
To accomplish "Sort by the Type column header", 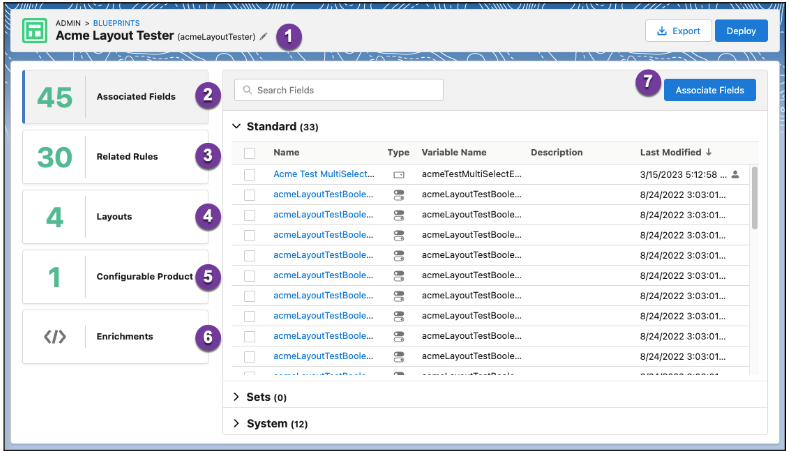I will click(x=399, y=152).
